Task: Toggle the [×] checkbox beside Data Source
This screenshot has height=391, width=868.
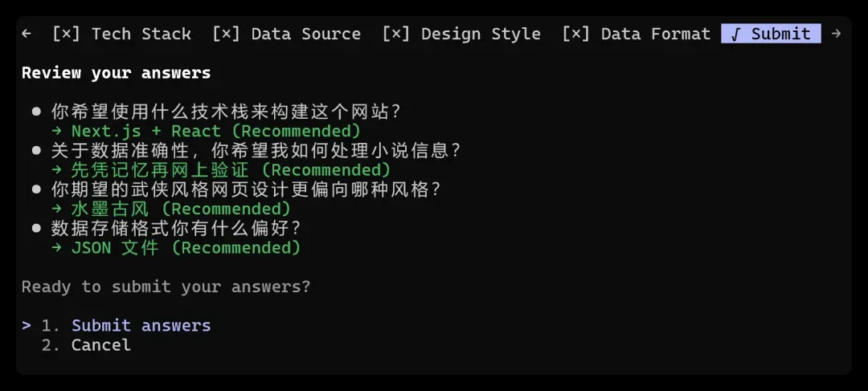Action: [x=227, y=34]
